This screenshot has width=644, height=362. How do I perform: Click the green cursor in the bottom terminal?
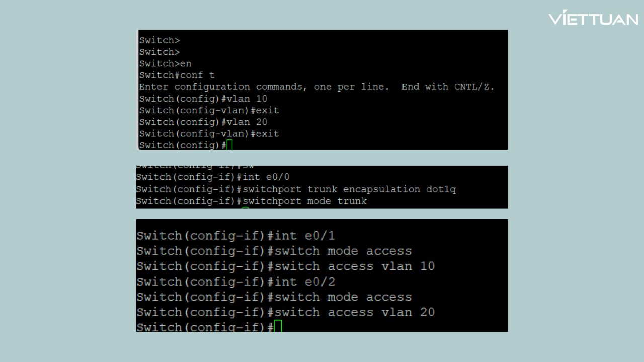278,327
